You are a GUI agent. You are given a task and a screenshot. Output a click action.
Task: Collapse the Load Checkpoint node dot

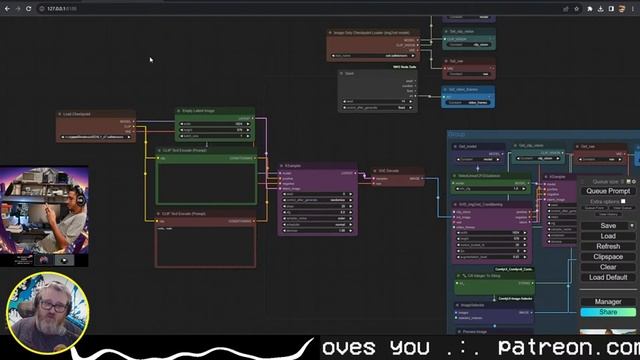click(60, 114)
